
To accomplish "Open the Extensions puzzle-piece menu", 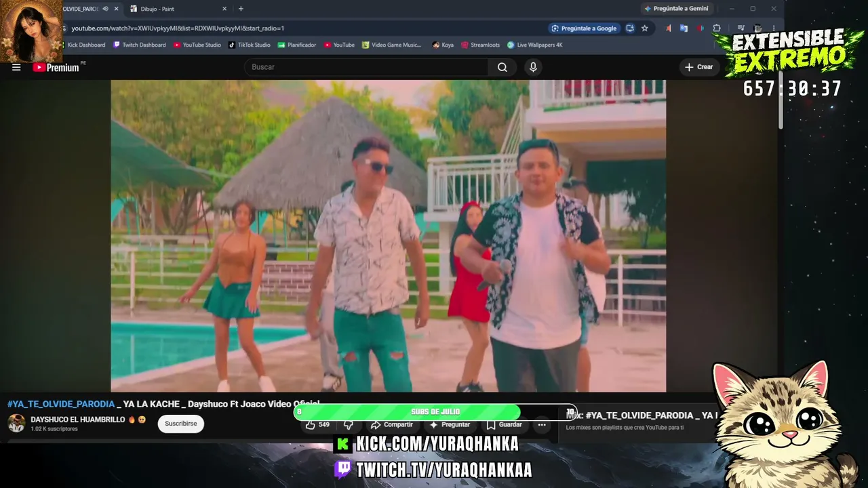I will 717,28.
